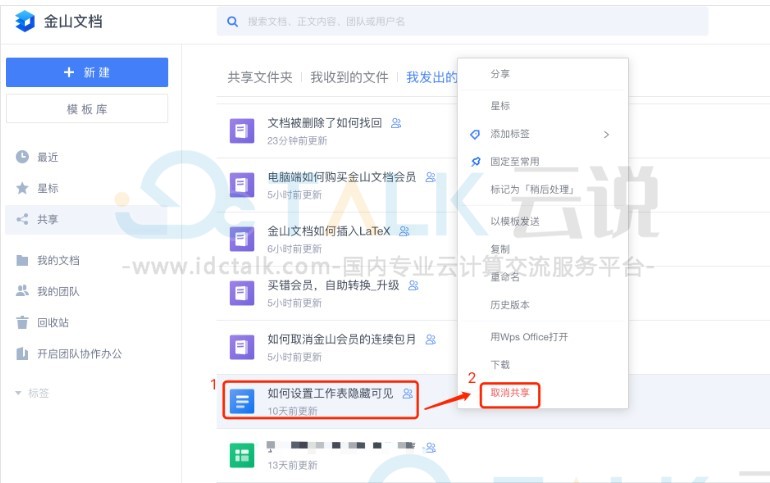Open file 文档被删除了如何找回
Viewport: 770px width, 483px height.
(x=325, y=123)
